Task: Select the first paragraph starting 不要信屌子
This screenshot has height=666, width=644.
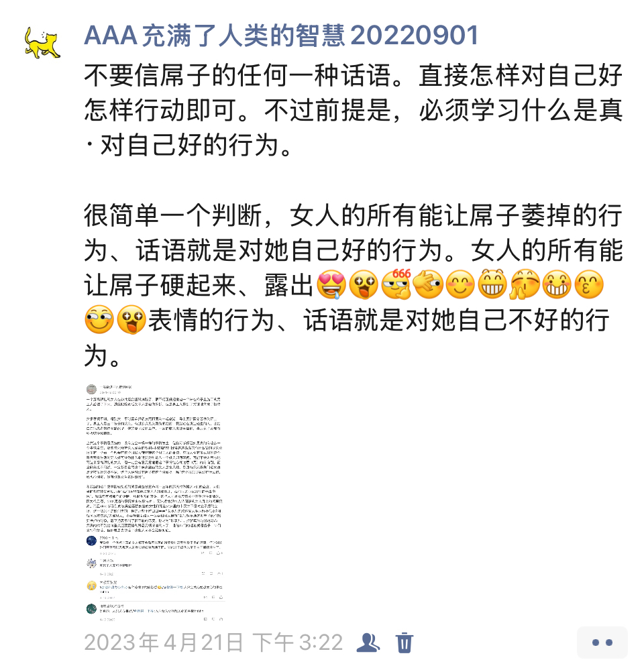Action: point(353,111)
